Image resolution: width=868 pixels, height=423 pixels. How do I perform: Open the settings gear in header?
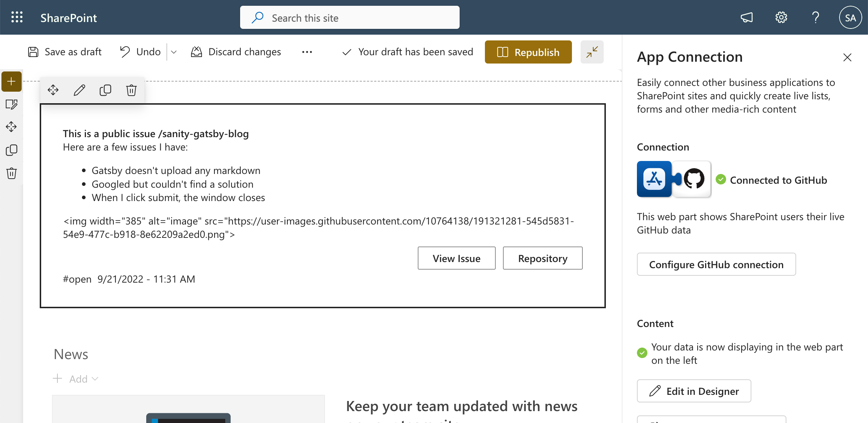click(x=781, y=17)
